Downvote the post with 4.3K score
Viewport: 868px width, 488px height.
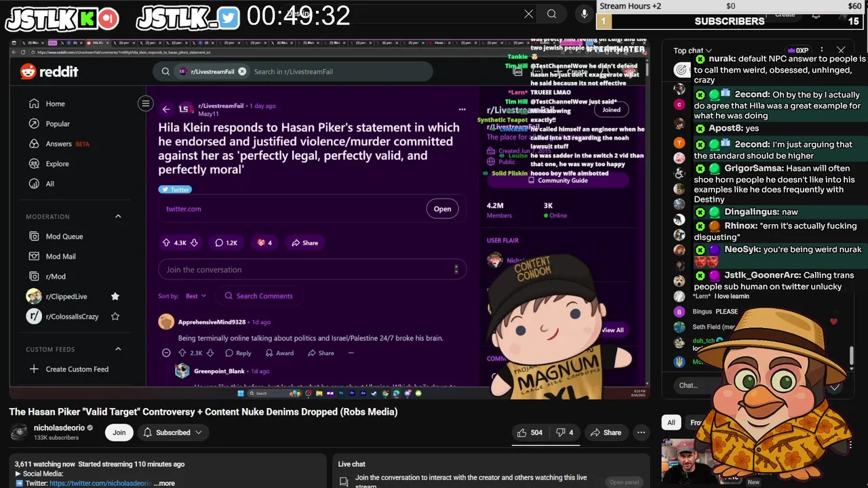(x=194, y=243)
